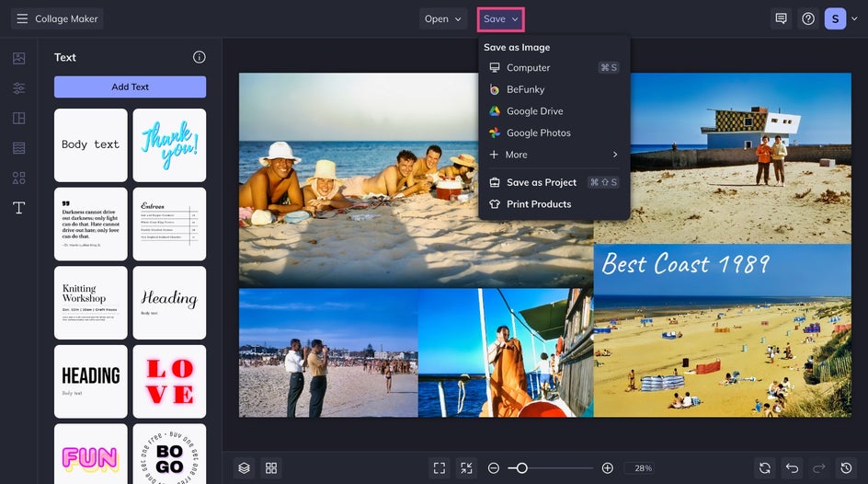868x484 pixels.
Task: Select Google Drive save option
Action: [534, 111]
